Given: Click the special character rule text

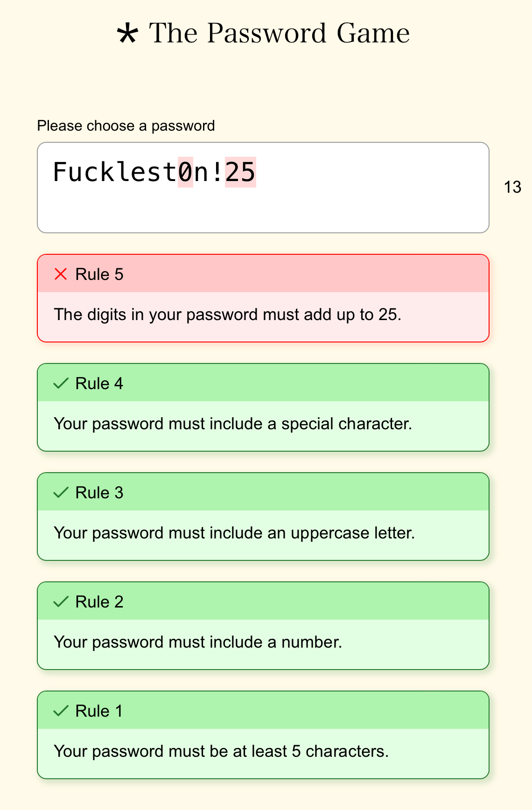Looking at the screenshot, I should click(233, 424).
